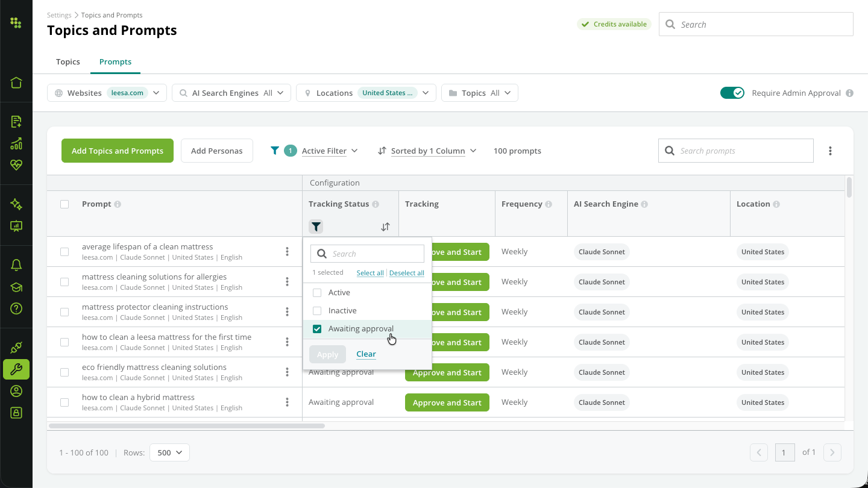Open the integrations plug icon in the sidebar
Image resolution: width=868 pixels, height=488 pixels.
(16, 348)
